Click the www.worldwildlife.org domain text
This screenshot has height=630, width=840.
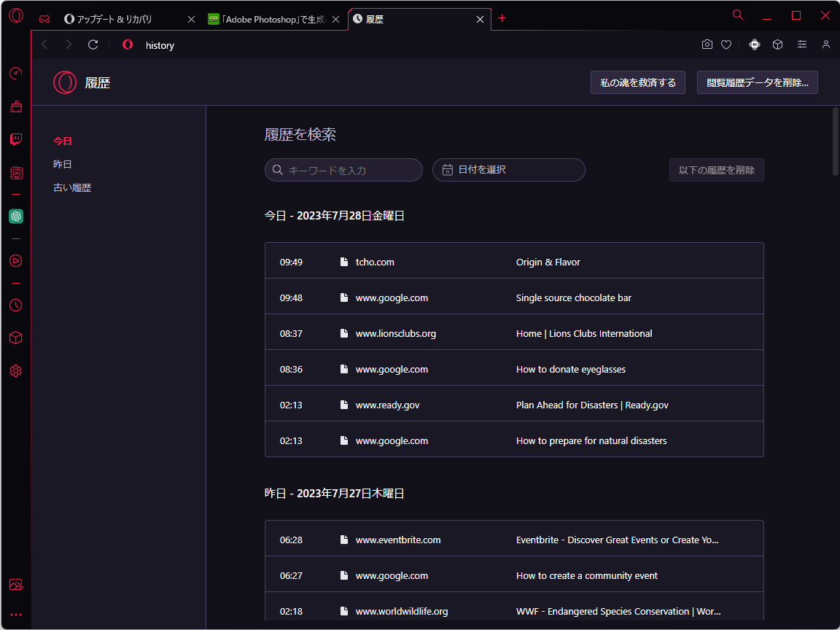click(x=402, y=612)
